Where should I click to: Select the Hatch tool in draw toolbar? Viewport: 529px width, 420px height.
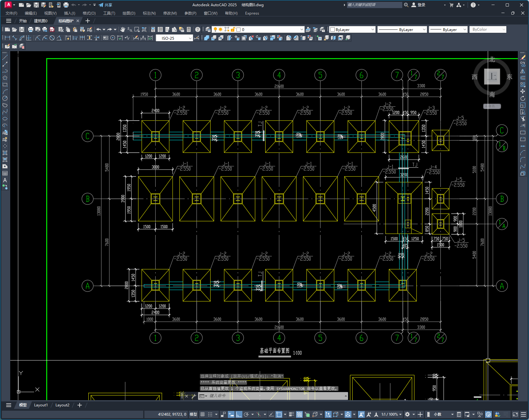5,153
